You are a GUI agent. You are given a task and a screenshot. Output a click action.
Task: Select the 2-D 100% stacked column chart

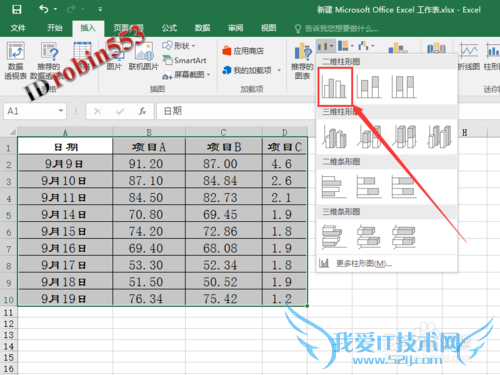(x=404, y=87)
